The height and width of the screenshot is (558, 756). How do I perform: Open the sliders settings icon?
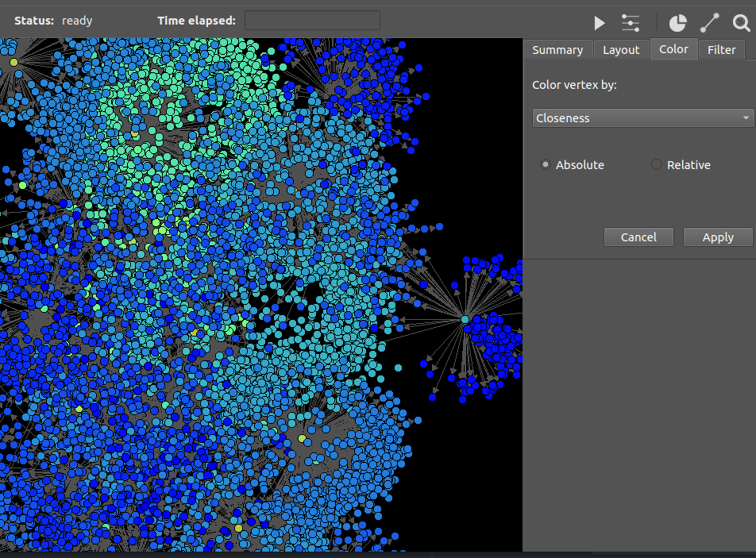[631, 23]
